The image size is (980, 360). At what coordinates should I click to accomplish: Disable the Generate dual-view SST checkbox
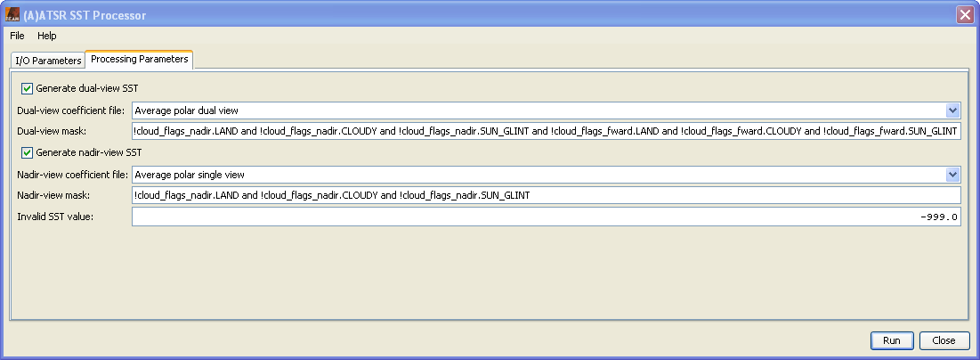[28, 88]
